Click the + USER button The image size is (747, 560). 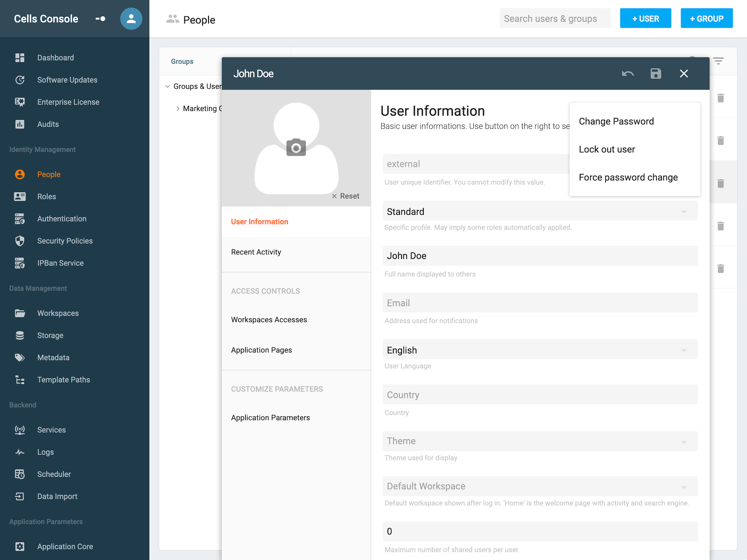[x=645, y=18]
